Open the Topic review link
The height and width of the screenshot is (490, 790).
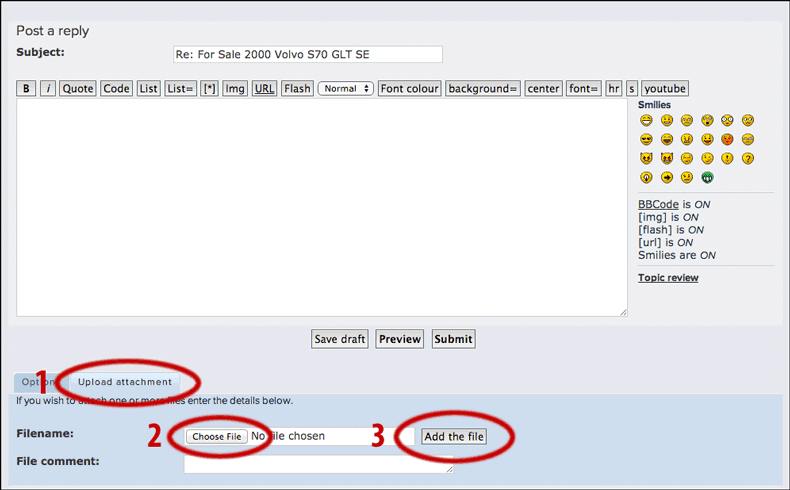668,278
